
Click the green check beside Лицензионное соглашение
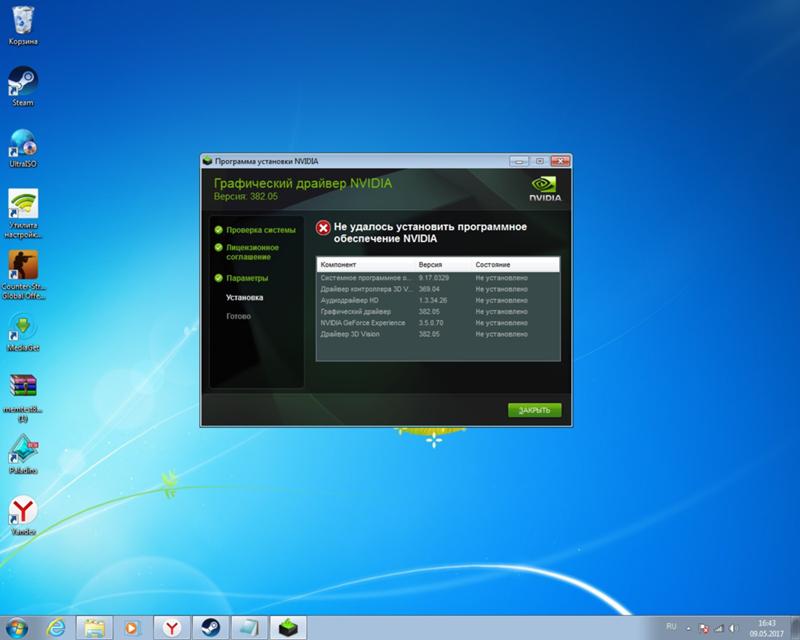coord(218,248)
